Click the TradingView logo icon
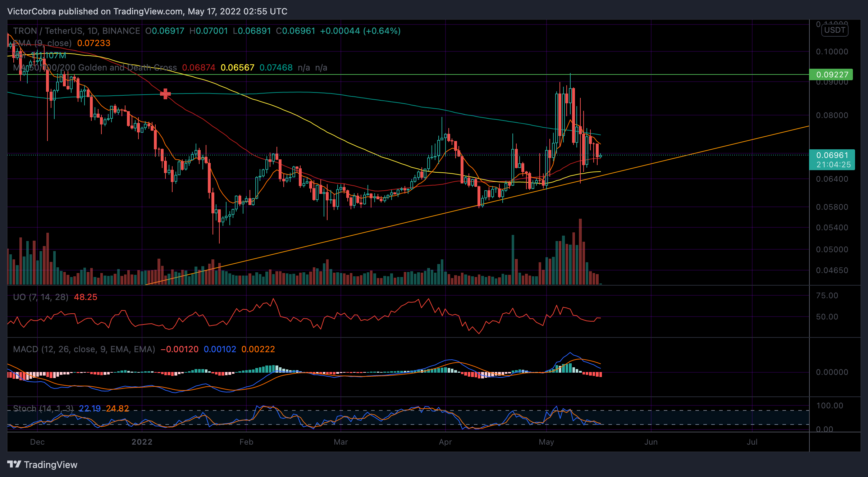The height and width of the screenshot is (477, 868). [14, 464]
